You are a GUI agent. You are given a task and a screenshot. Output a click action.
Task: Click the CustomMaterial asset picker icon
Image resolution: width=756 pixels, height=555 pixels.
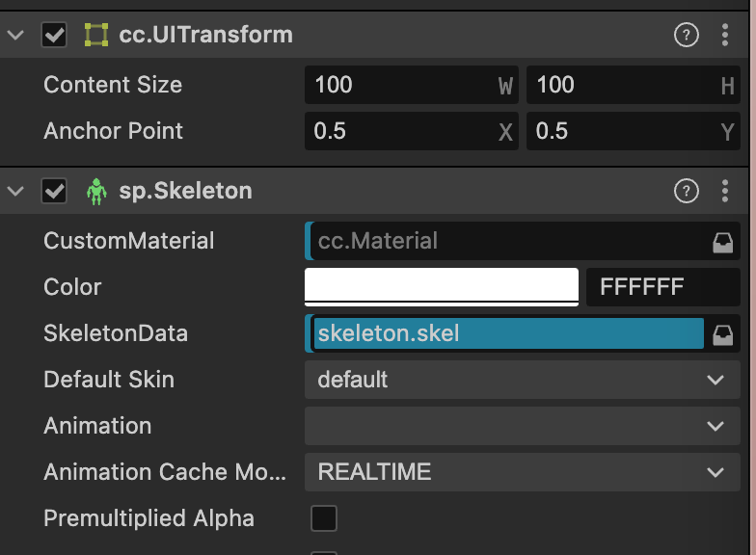(722, 242)
